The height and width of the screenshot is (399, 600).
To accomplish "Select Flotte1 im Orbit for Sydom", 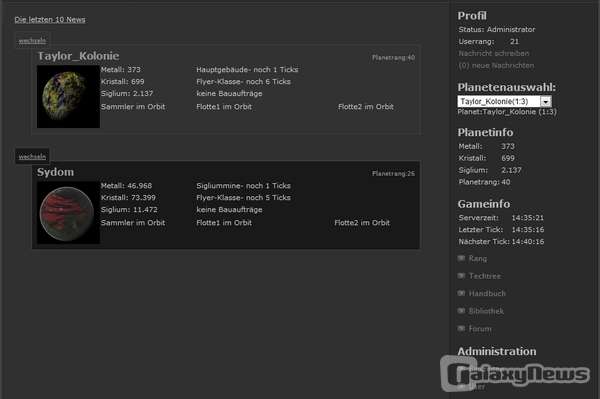I will 224,223.
